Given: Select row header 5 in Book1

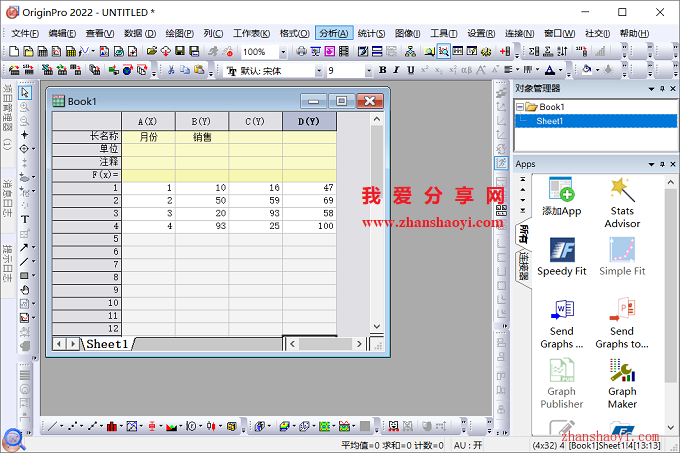Looking at the screenshot, I should (87, 239).
